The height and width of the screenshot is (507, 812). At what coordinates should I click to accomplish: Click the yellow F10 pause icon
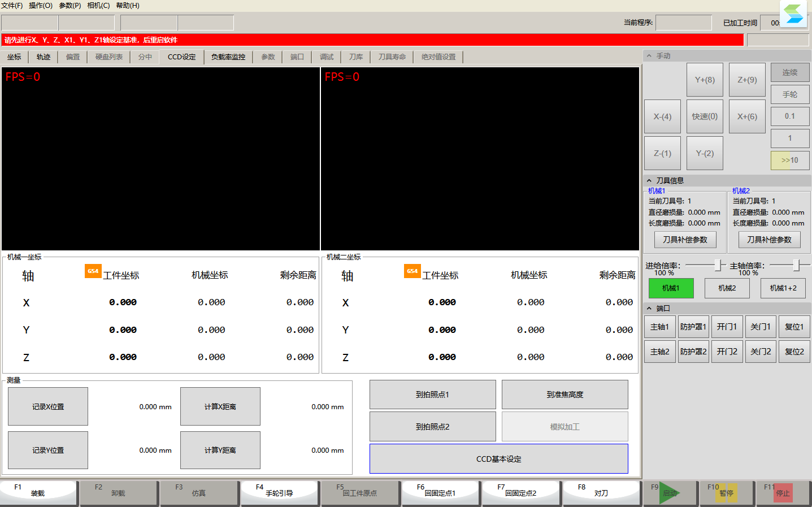point(727,493)
